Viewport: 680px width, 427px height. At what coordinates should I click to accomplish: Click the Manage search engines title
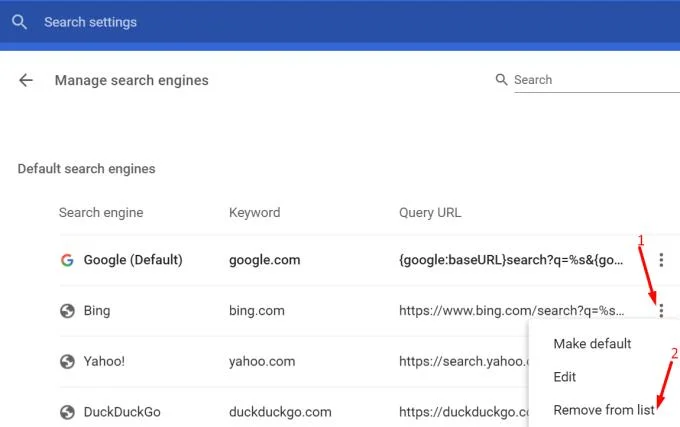[131, 80]
